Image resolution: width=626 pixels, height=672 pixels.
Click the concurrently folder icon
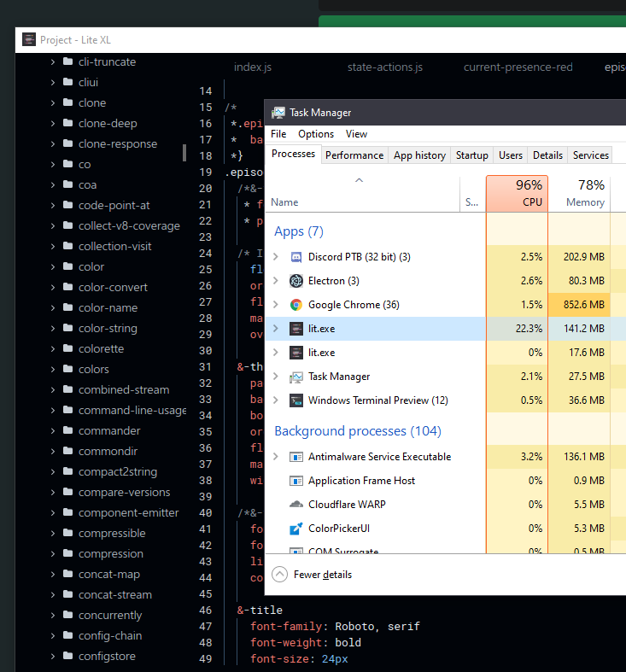point(67,615)
